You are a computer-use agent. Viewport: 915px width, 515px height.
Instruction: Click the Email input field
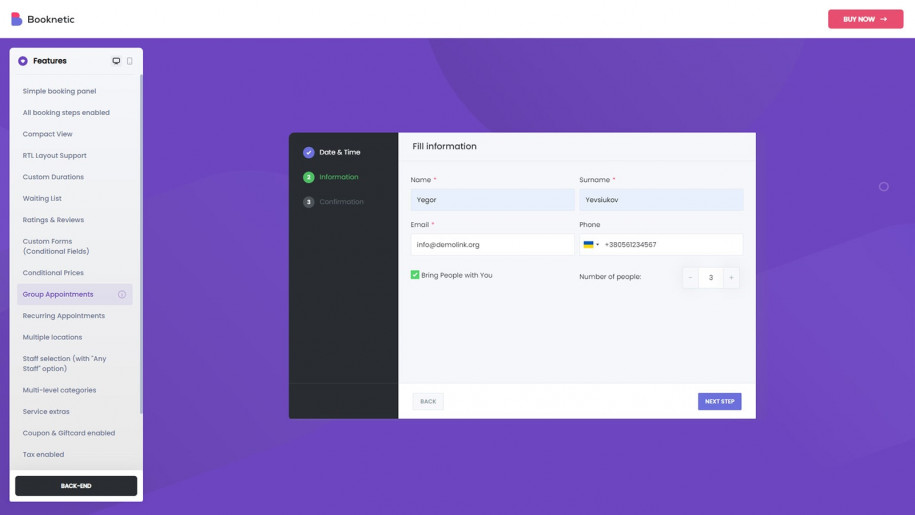[x=491, y=245]
